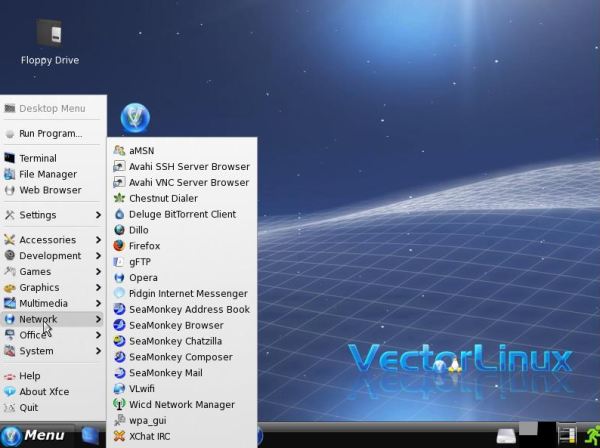Launch Avahi SSH Server Browser
This screenshot has height=448, width=600.
pos(182,166)
